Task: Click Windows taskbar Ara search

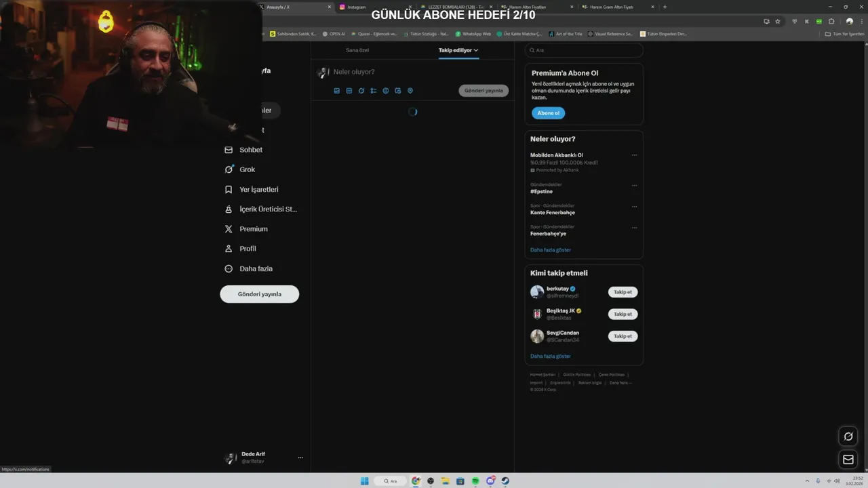Action: click(390, 481)
